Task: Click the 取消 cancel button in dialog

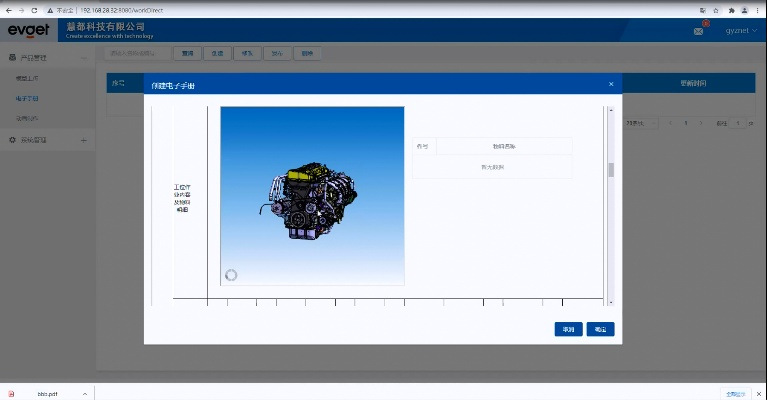Action: click(568, 329)
